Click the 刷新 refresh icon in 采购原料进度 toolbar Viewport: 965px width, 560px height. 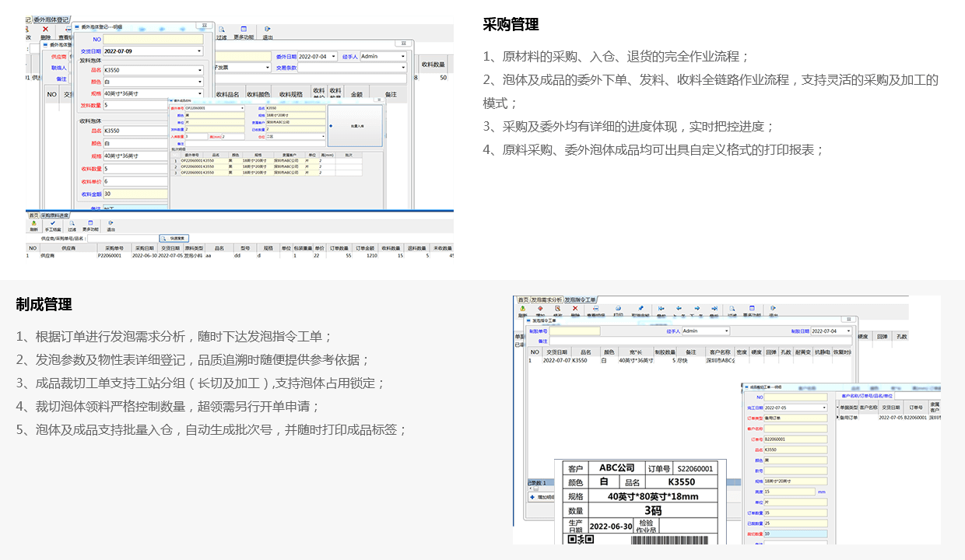point(33,224)
